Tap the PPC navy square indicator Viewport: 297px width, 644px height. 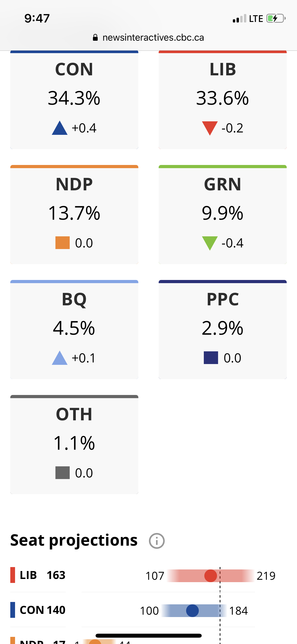click(211, 358)
